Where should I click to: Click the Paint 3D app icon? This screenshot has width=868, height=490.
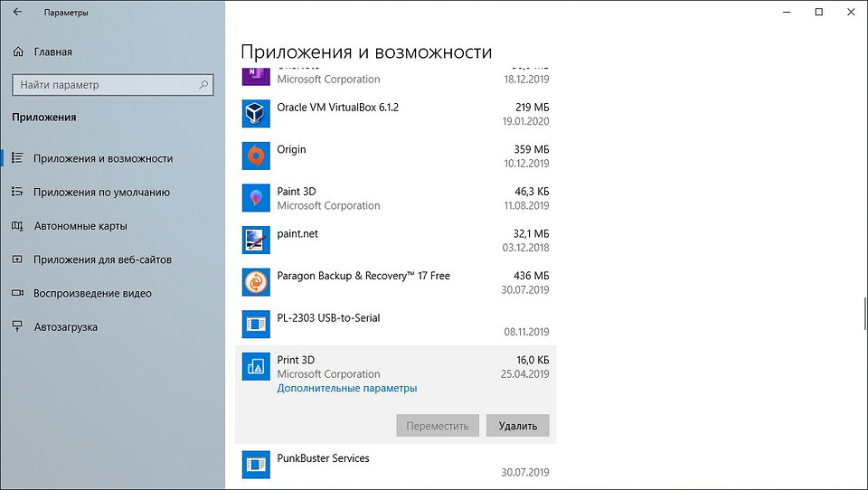pyautogui.click(x=256, y=198)
